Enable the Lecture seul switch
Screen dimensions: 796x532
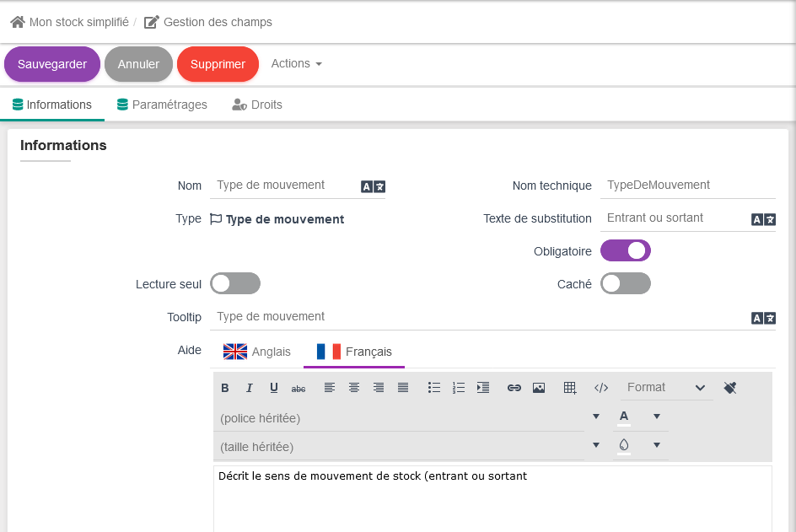pyautogui.click(x=235, y=284)
